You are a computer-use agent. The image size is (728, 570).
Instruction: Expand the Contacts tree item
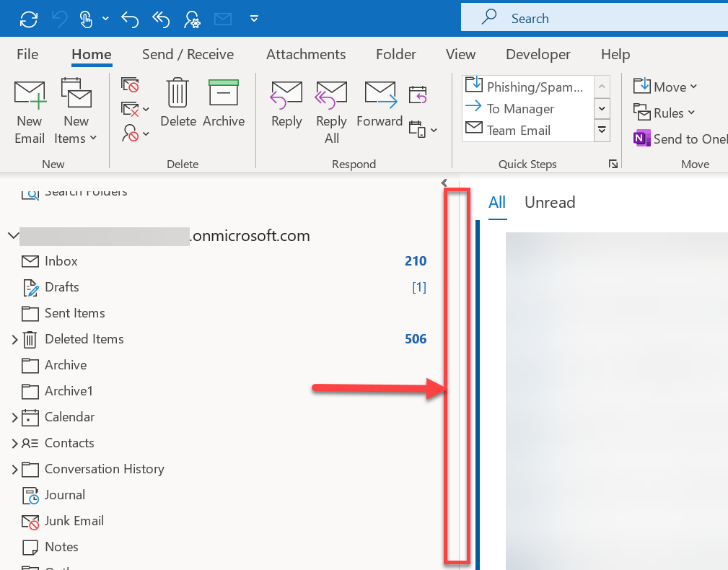point(14,443)
